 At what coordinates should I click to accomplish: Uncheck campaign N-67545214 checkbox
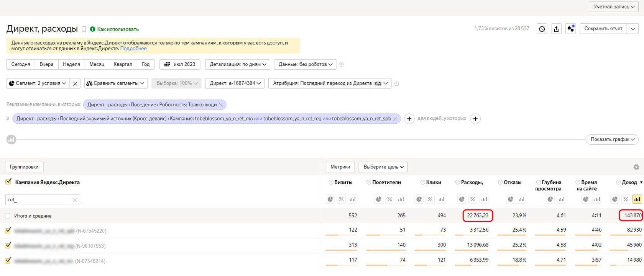click(x=8, y=260)
